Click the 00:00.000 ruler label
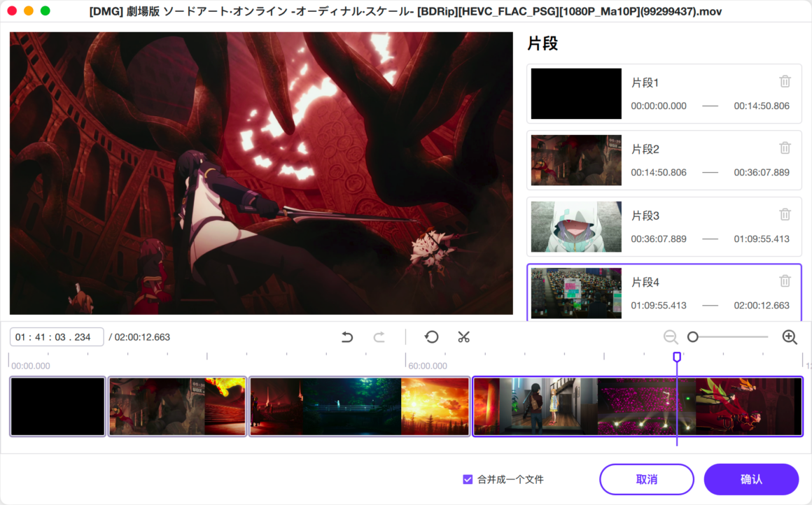 pyautogui.click(x=31, y=366)
